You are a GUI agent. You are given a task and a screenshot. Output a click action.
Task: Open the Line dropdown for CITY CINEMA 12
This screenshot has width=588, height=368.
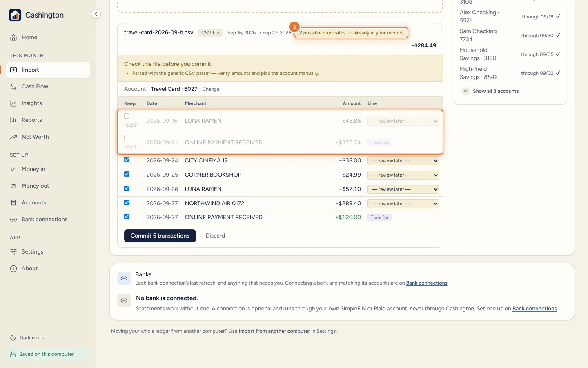pos(403,161)
